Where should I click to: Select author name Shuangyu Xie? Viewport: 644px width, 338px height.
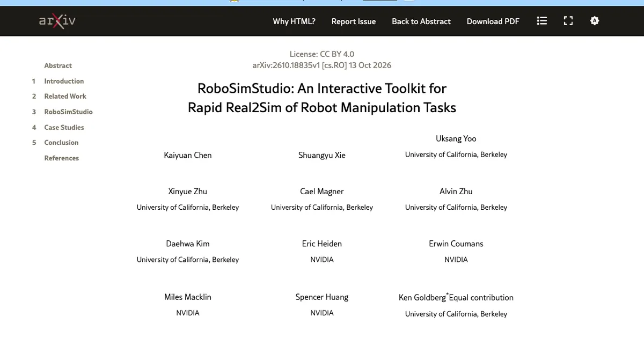click(x=322, y=155)
